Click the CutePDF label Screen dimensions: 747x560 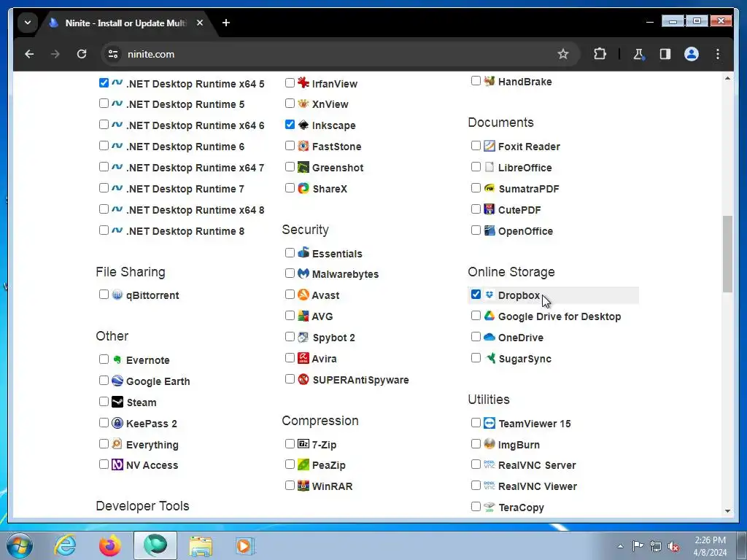pos(519,210)
